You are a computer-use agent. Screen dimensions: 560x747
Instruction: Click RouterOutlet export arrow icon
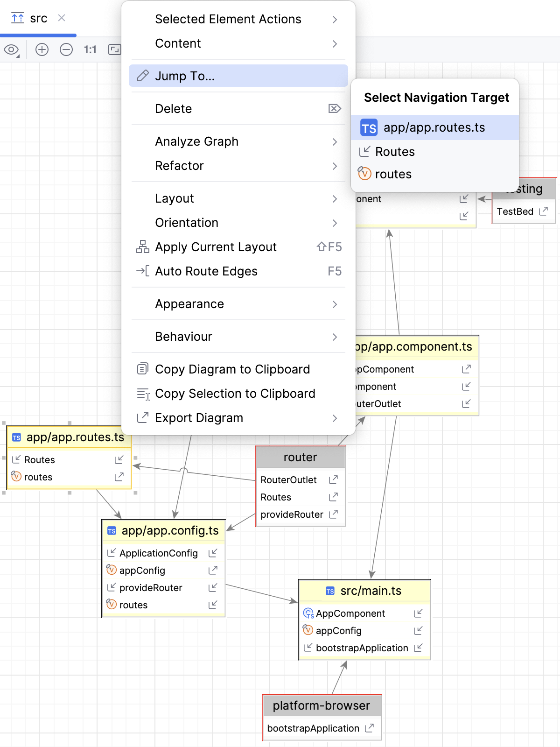(333, 479)
